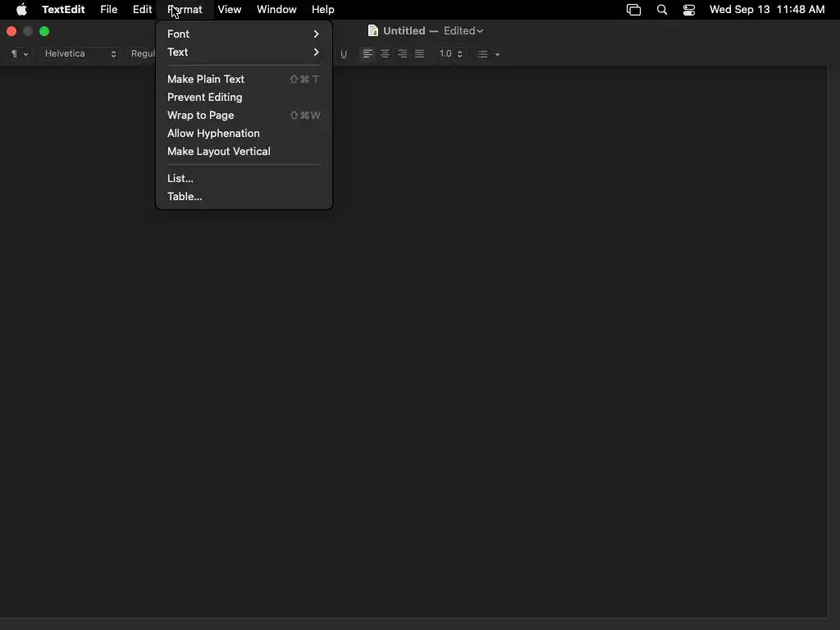Center align text
This screenshot has width=840, height=630.
[385, 53]
